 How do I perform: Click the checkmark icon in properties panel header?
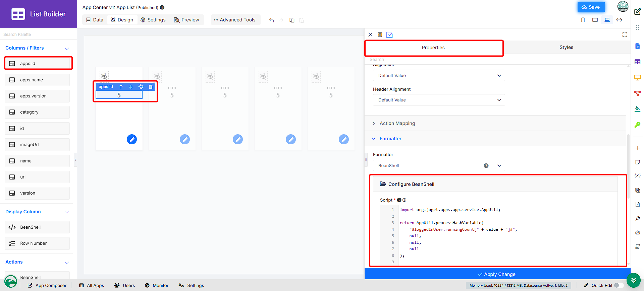point(389,35)
